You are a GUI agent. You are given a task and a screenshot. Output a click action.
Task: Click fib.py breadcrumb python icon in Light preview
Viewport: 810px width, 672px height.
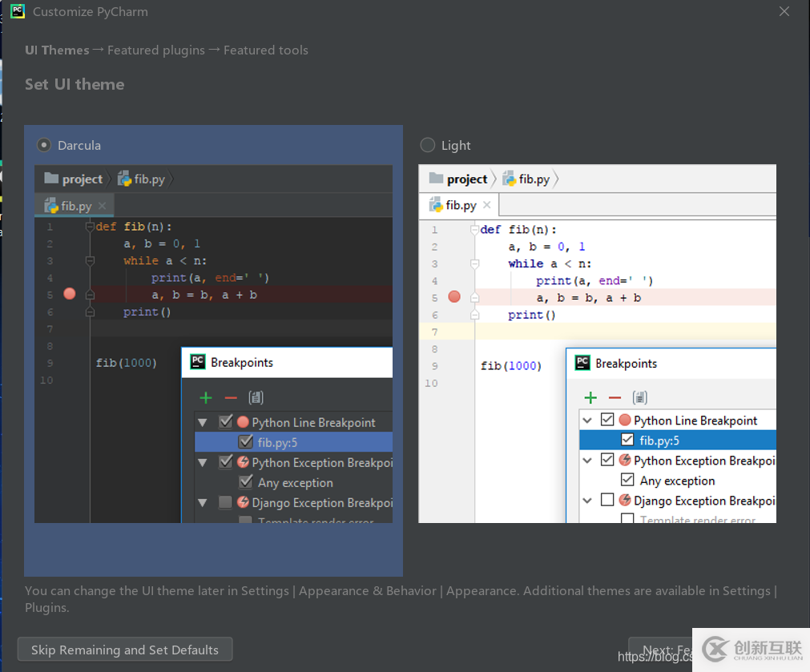[x=510, y=179]
